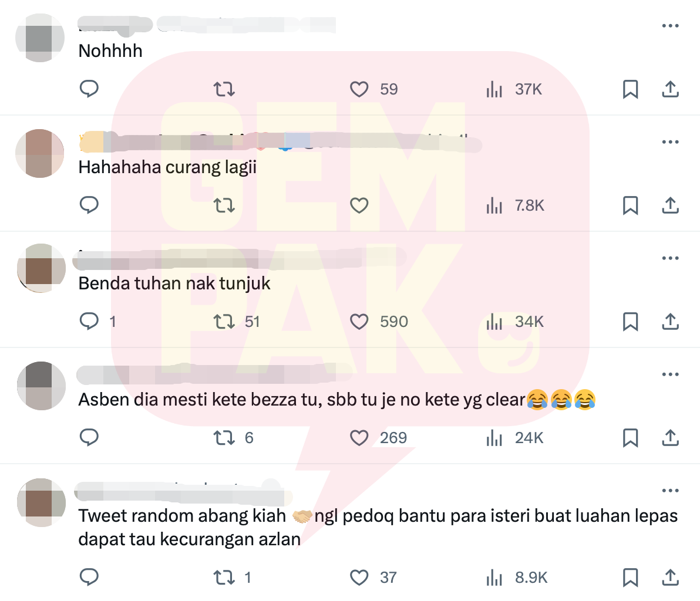Image resolution: width=700 pixels, height=601 pixels.
Task: Open profile avatar beside "Nohhhh"
Action: (x=40, y=38)
